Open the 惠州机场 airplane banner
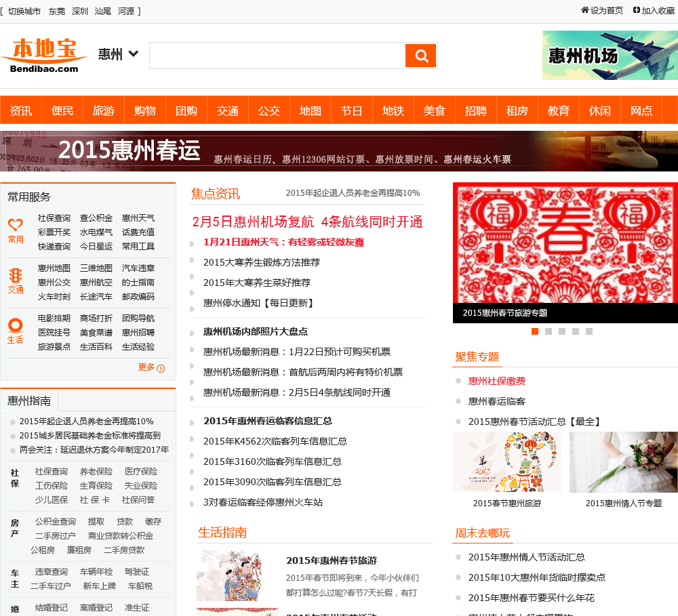 pos(610,56)
